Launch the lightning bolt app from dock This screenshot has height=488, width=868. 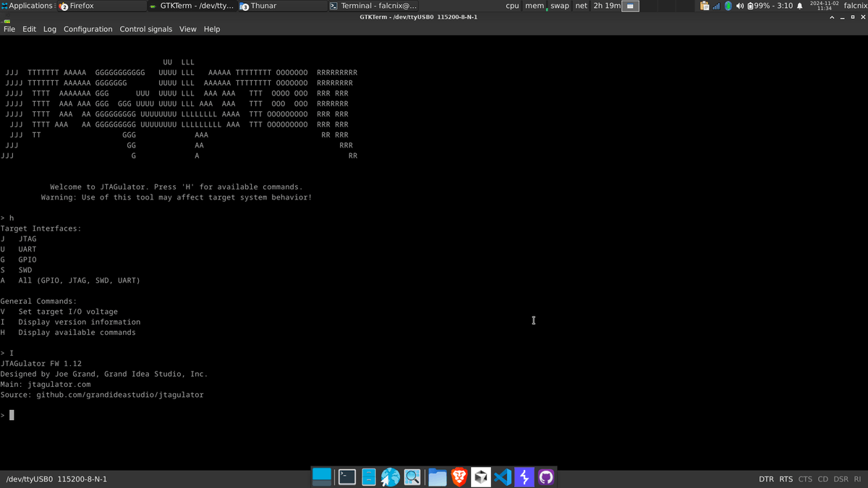[x=524, y=476]
